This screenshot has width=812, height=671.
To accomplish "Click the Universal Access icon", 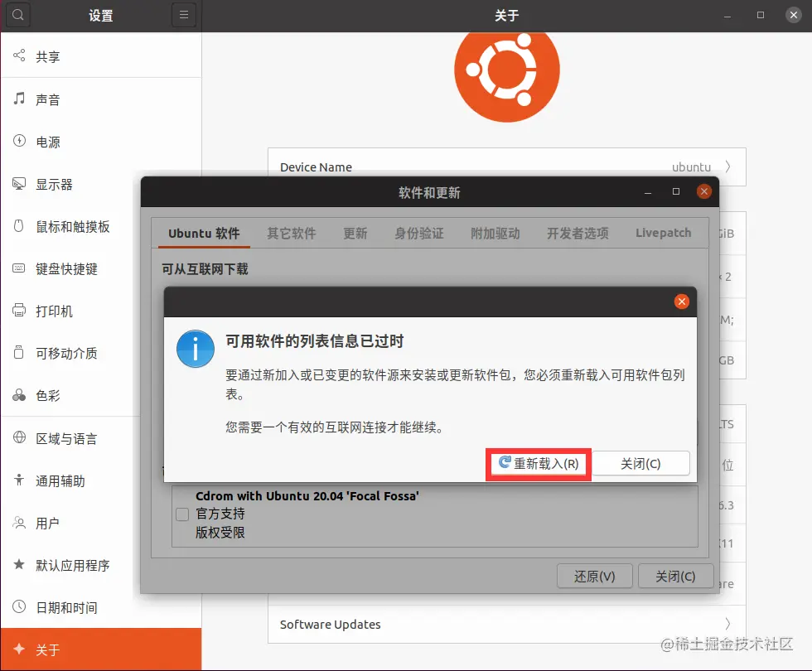I will coord(19,480).
